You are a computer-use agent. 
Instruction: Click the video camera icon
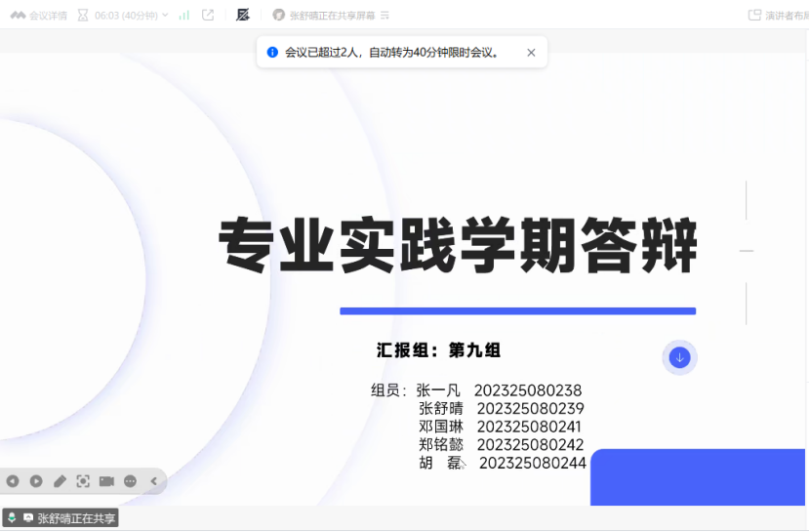(x=106, y=481)
